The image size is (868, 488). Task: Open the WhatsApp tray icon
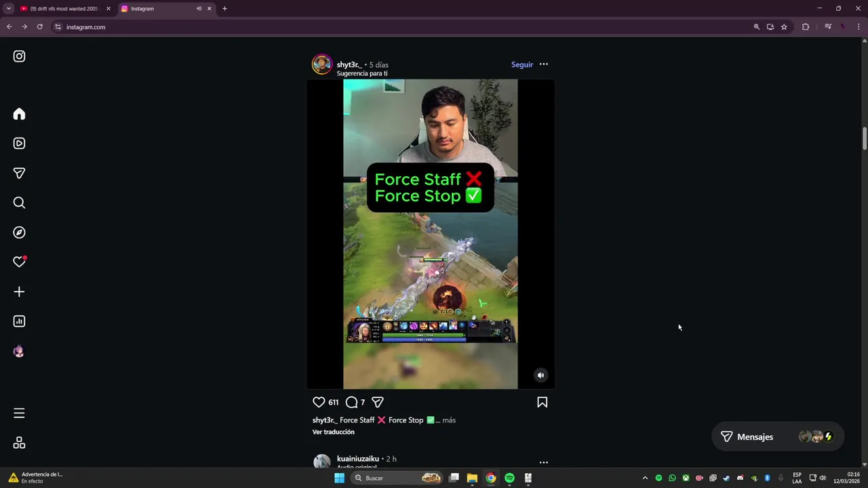[x=672, y=478]
